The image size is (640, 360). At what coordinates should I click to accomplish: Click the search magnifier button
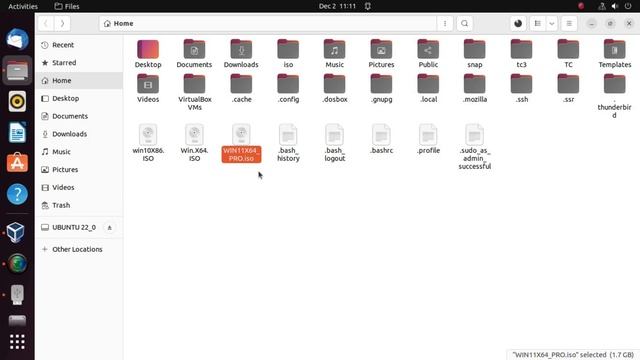tap(464, 24)
